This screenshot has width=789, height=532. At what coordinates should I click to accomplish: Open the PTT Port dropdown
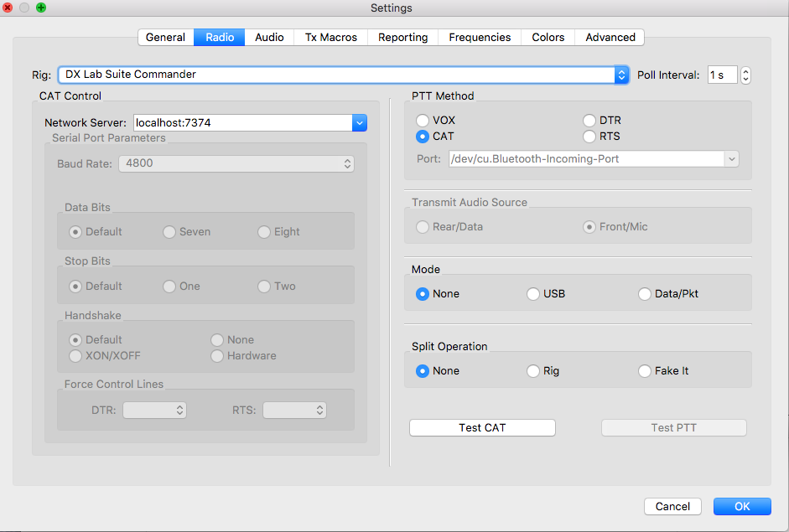coord(594,159)
